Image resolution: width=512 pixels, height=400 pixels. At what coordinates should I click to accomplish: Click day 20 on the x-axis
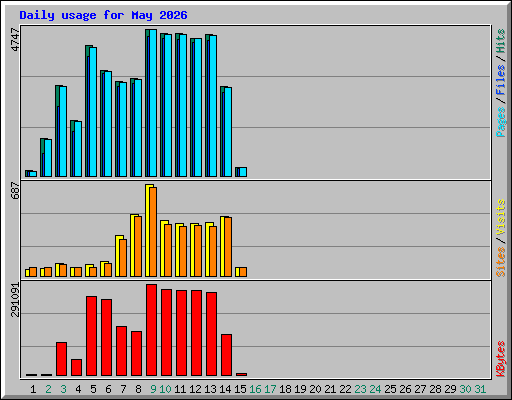click(315, 389)
